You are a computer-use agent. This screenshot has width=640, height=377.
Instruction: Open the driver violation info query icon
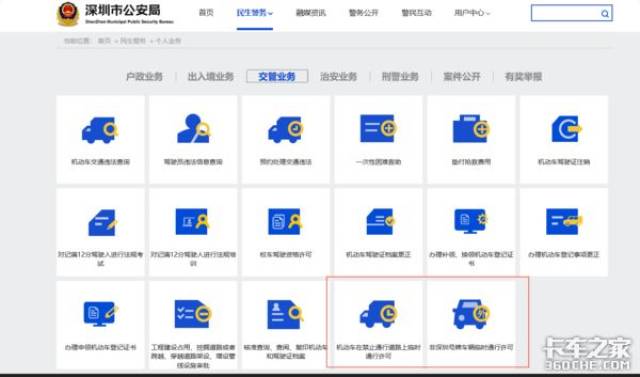click(x=193, y=129)
